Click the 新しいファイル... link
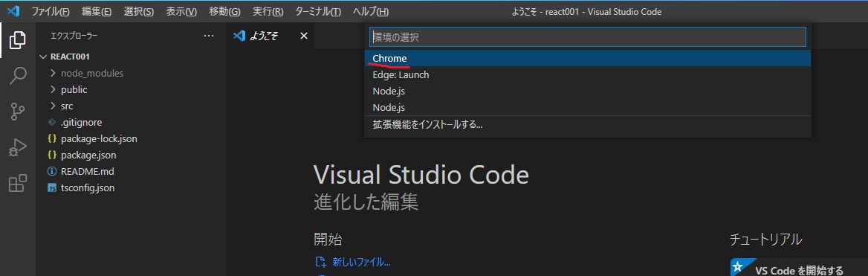The height and width of the screenshot is (276, 868). (361, 262)
